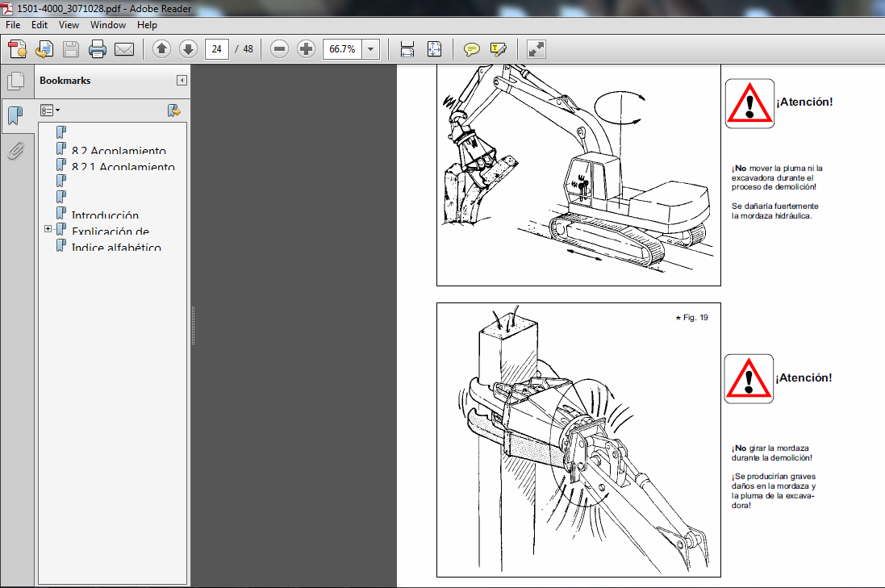Click the Create PDF toolbar icon
The width and height of the screenshot is (885, 588).
[18, 49]
